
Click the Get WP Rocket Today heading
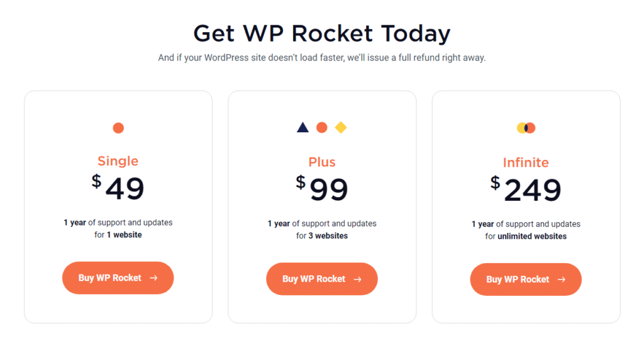322,33
